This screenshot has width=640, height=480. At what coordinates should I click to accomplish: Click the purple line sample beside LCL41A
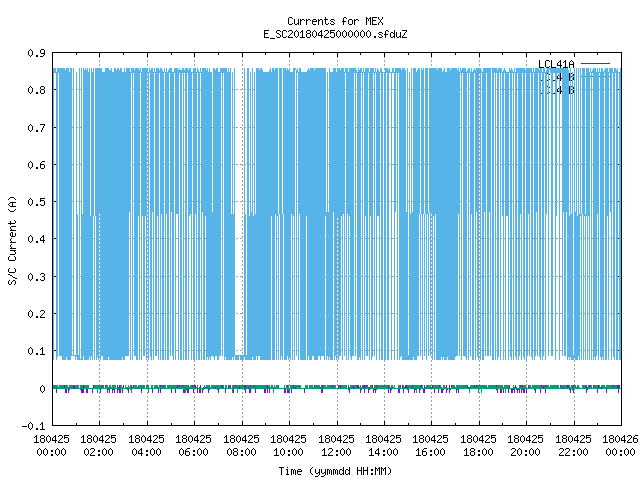(595, 64)
